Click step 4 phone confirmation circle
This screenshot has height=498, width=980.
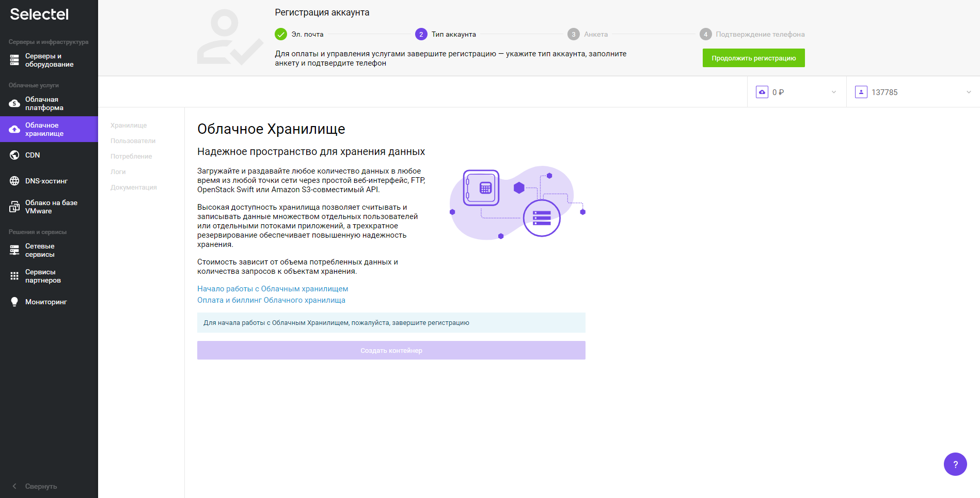(706, 34)
